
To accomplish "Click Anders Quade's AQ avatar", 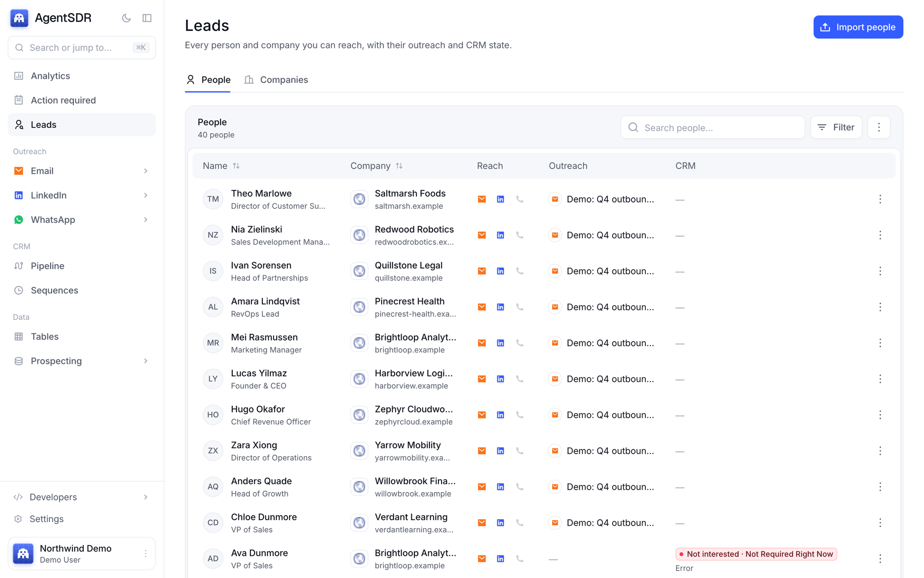I will pyautogui.click(x=213, y=487).
